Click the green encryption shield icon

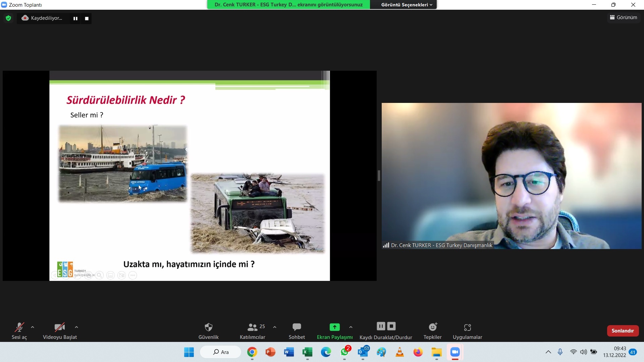coord(8,18)
